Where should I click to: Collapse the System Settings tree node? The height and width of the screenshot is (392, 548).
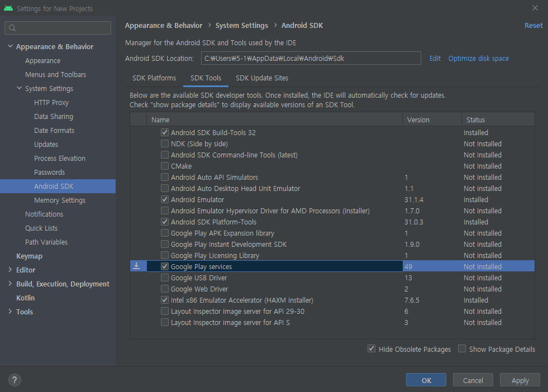[x=19, y=88]
